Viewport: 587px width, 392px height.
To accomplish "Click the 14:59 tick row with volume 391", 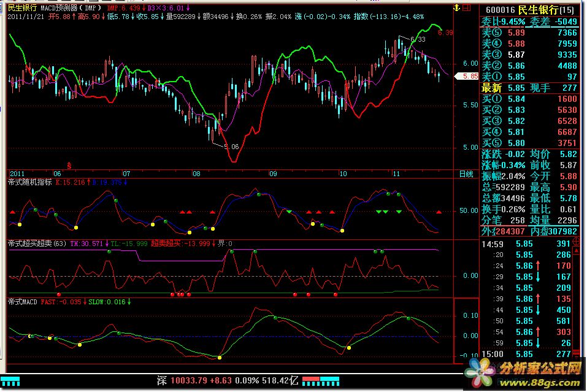I will (x=526, y=244).
